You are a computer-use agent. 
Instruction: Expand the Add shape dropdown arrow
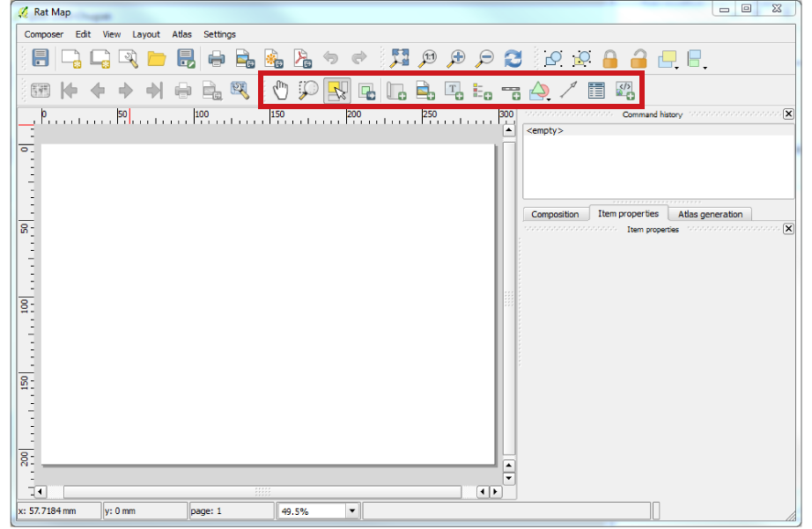(x=550, y=97)
